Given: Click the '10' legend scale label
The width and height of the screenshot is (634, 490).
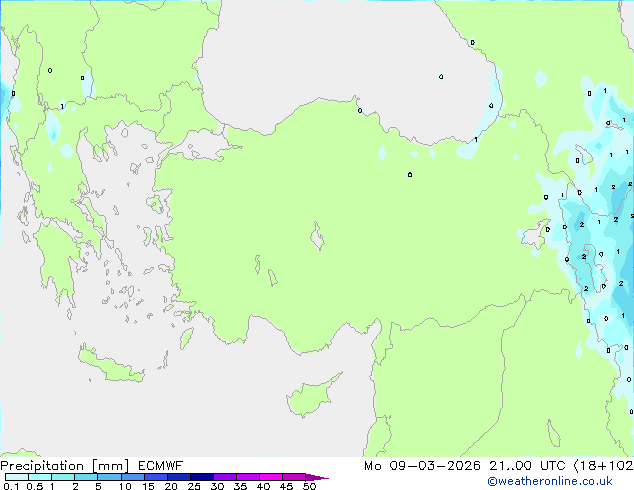Looking at the screenshot, I should pyautogui.click(x=125, y=486).
